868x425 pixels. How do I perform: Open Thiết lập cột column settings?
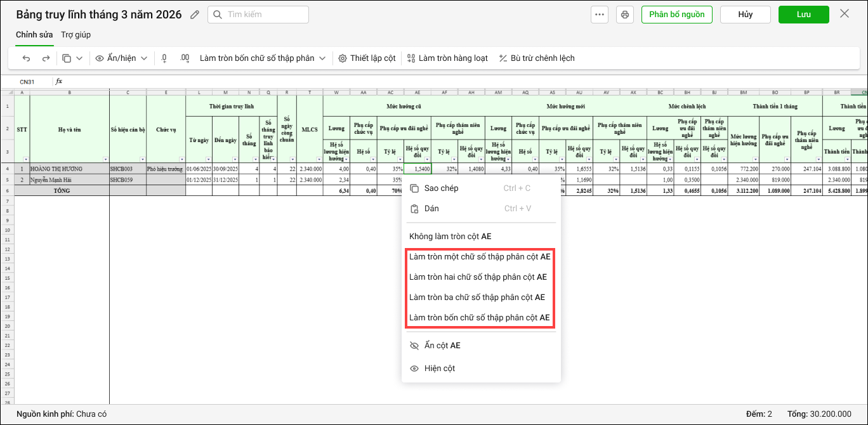(x=367, y=58)
